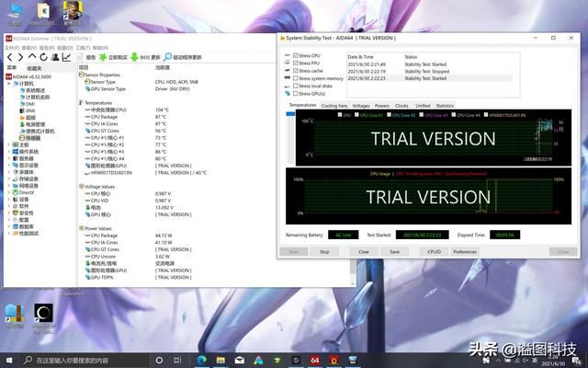Image resolution: width=588 pixels, height=368 pixels.
Task: Select the AIDA64 v6.32.5600 root node
Action: pos(31,76)
